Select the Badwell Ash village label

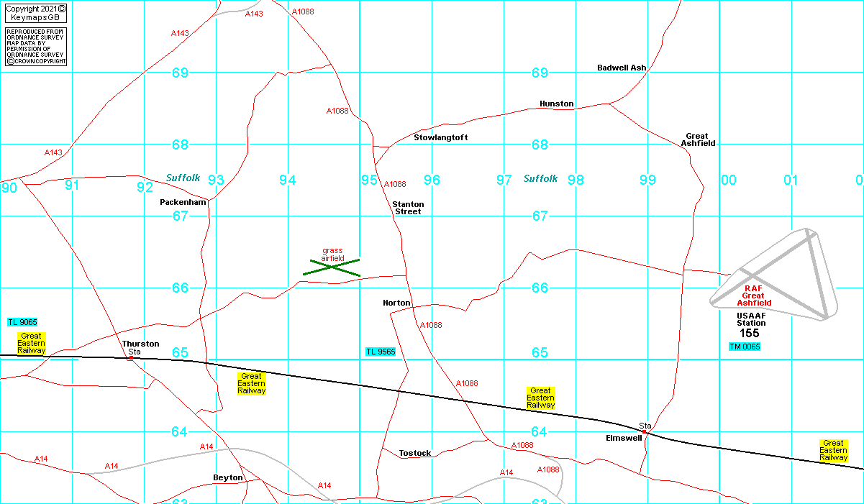(622, 68)
